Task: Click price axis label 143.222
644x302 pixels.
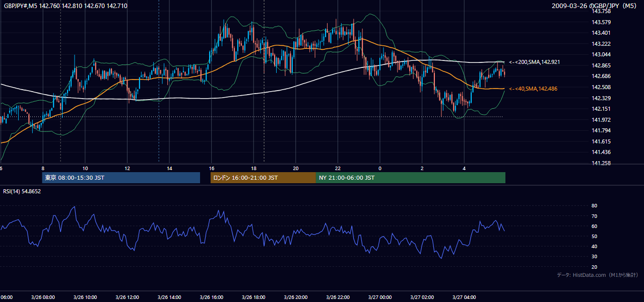Action: point(601,44)
